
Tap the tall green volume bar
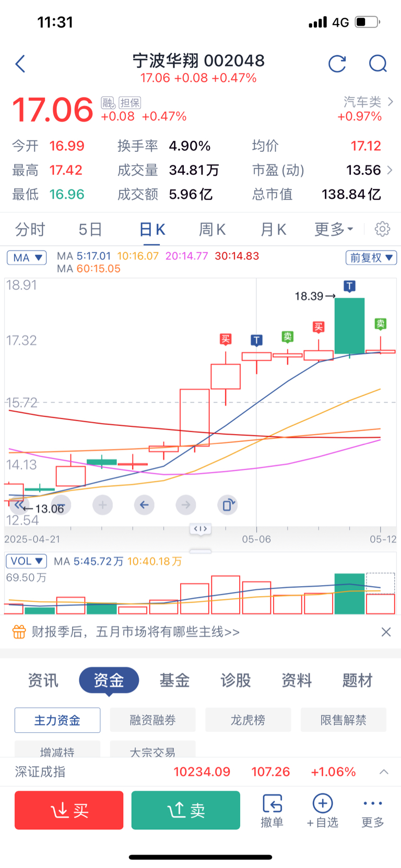click(x=349, y=594)
